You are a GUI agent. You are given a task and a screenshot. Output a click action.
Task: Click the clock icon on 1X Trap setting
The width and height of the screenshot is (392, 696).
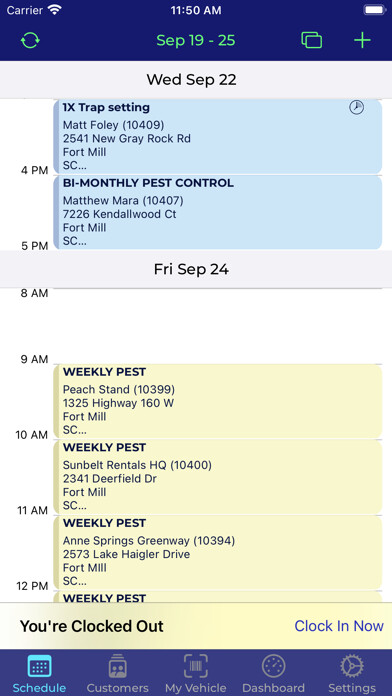pyautogui.click(x=356, y=107)
